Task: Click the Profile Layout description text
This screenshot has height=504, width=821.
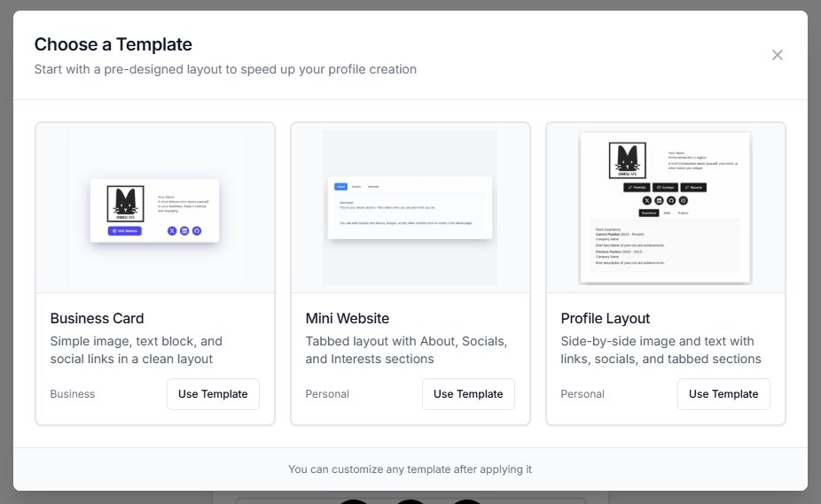Action: (661, 350)
